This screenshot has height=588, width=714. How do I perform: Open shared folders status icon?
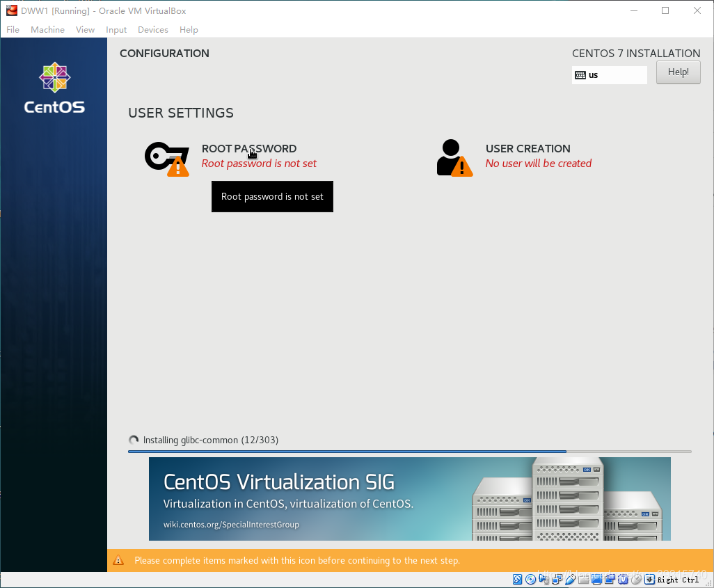coord(583,580)
